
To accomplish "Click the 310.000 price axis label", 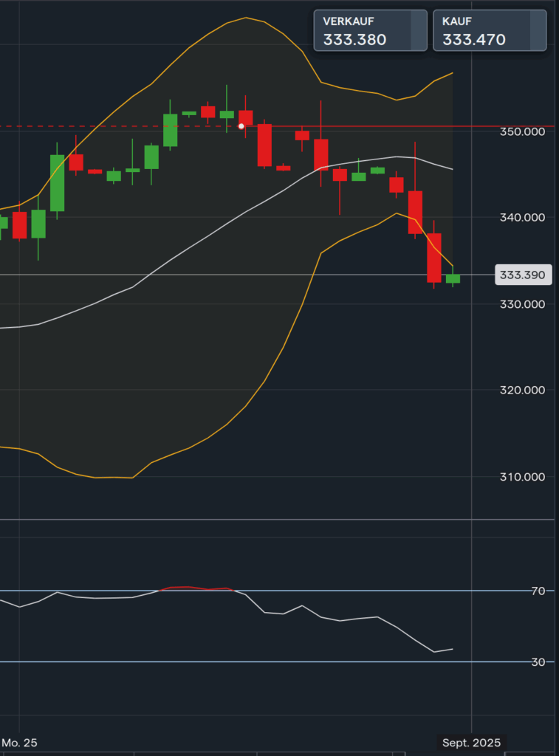I will tap(522, 477).
